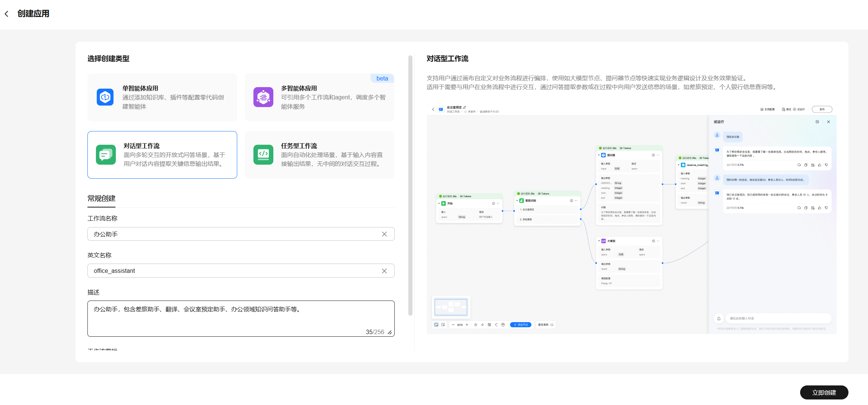The width and height of the screenshot is (868, 405).
Task: Select the 对话型工作流 card title
Action: (x=142, y=146)
